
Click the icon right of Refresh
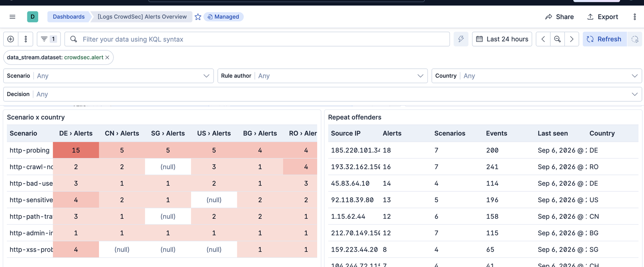point(635,39)
